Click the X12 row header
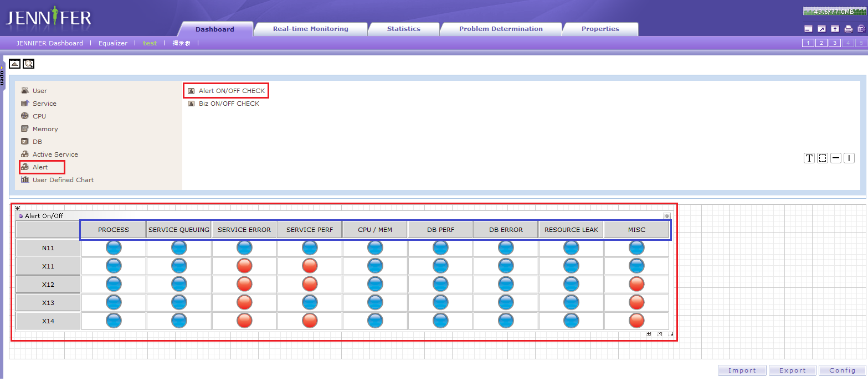The width and height of the screenshot is (868, 382). 48,285
